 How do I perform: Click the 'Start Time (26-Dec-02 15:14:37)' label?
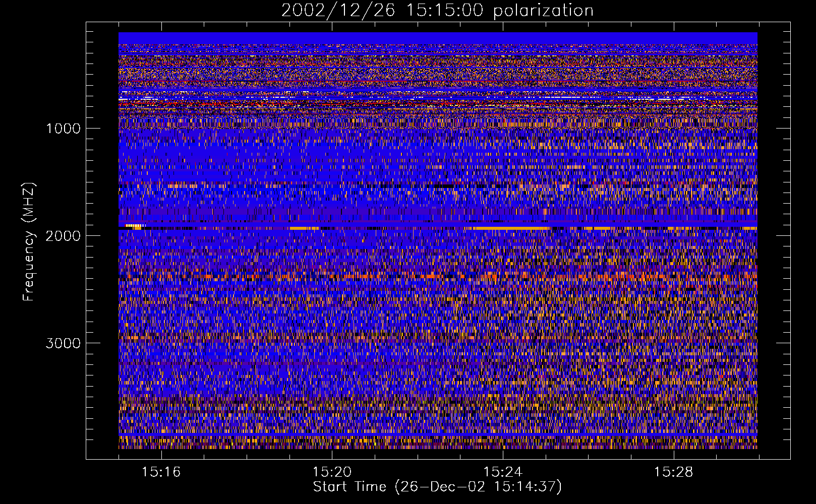437,487
